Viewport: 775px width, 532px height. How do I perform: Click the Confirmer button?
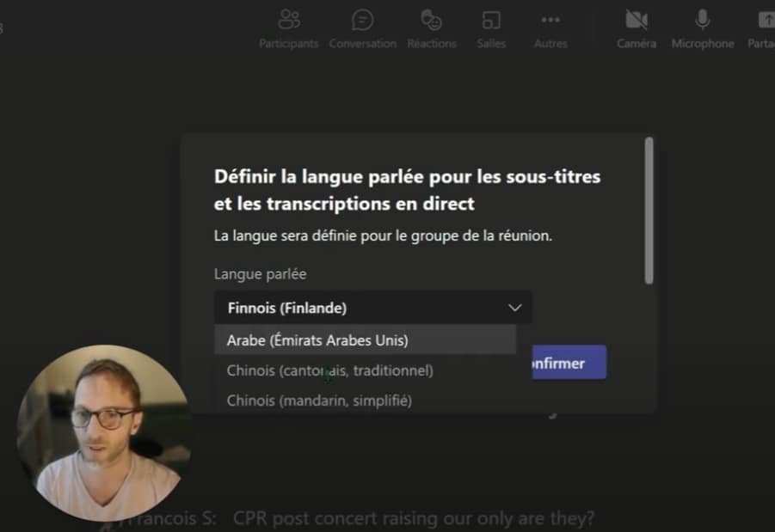pos(569,363)
